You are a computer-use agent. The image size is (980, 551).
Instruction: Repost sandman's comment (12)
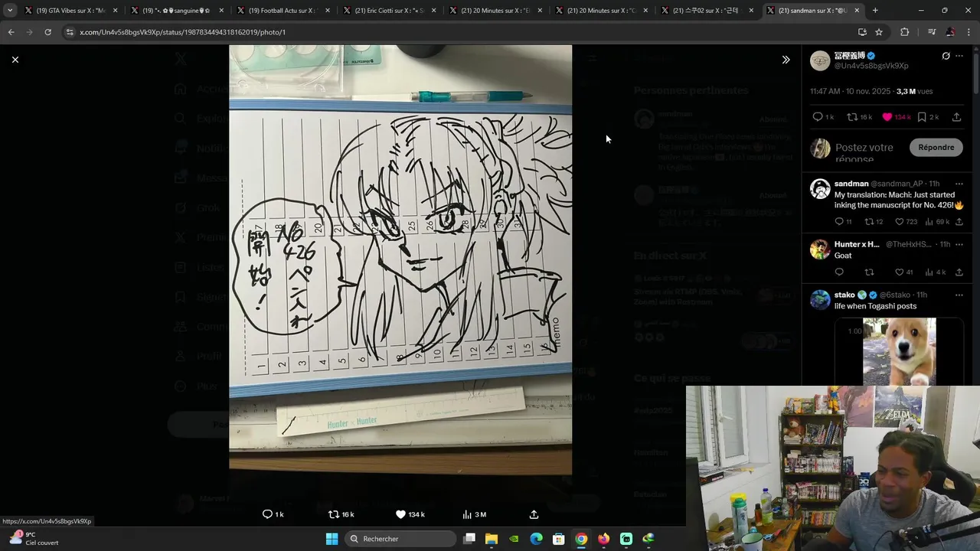click(x=869, y=222)
